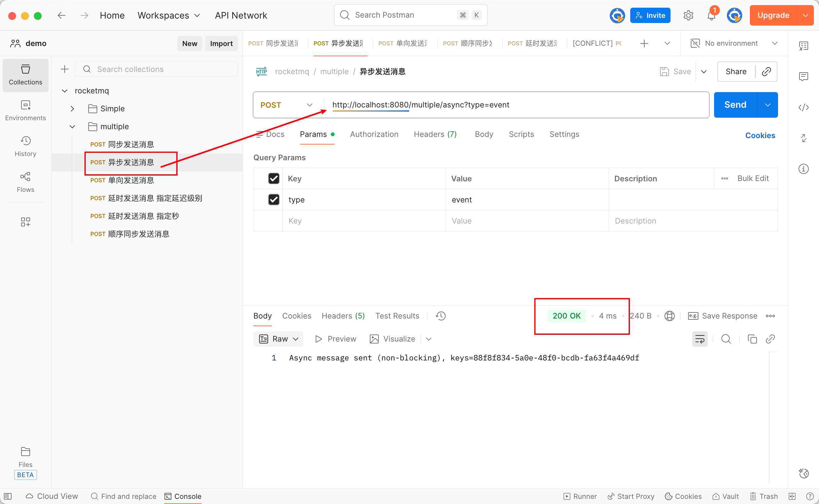Search the response with the magnifier icon
Image resolution: width=819 pixels, height=504 pixels.
tap(726, 339)
